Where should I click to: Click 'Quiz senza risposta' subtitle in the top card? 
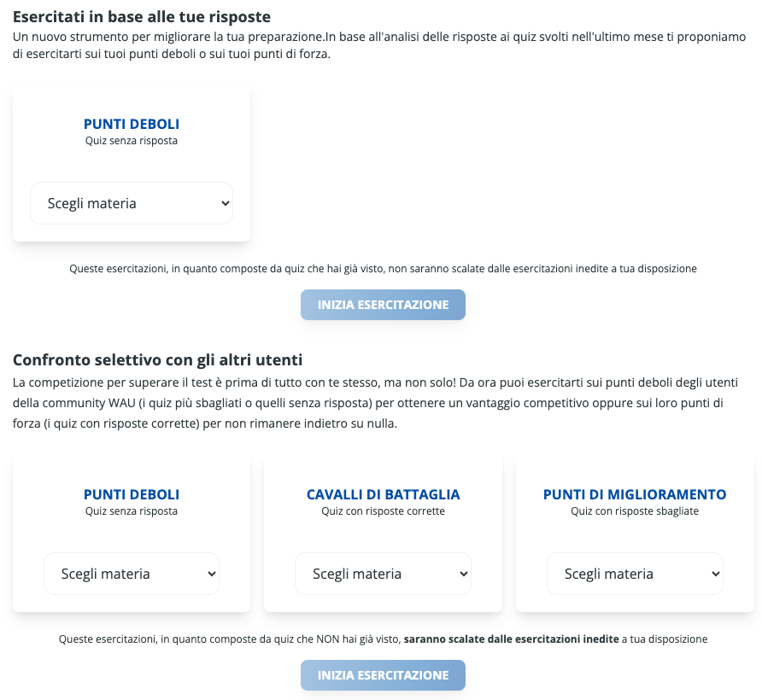click(x=132, y=141)
